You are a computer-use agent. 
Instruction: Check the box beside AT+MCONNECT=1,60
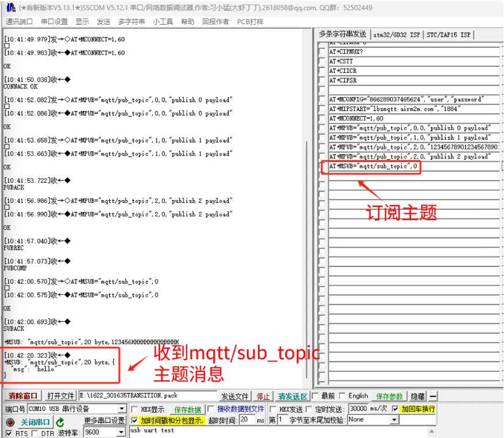point(322,118)
